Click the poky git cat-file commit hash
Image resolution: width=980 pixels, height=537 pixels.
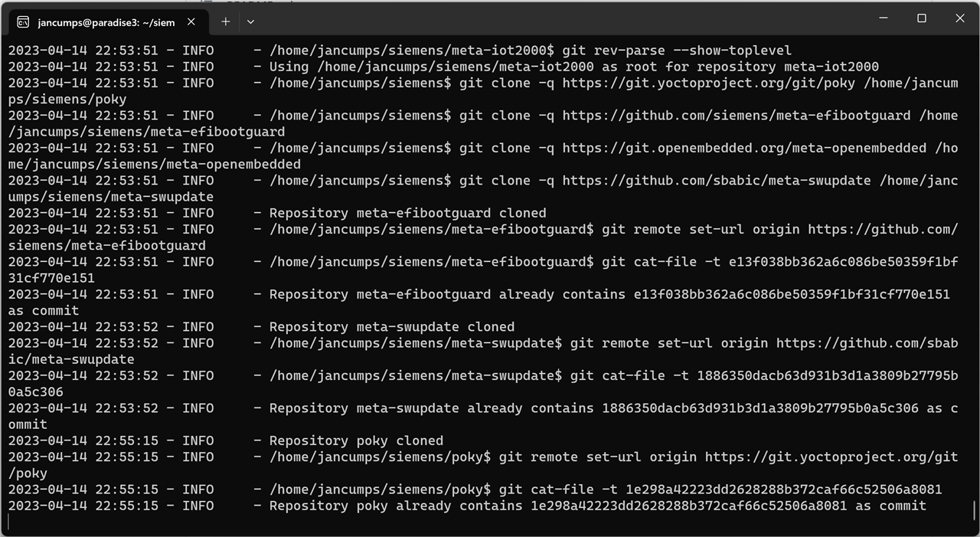(784, 490)
